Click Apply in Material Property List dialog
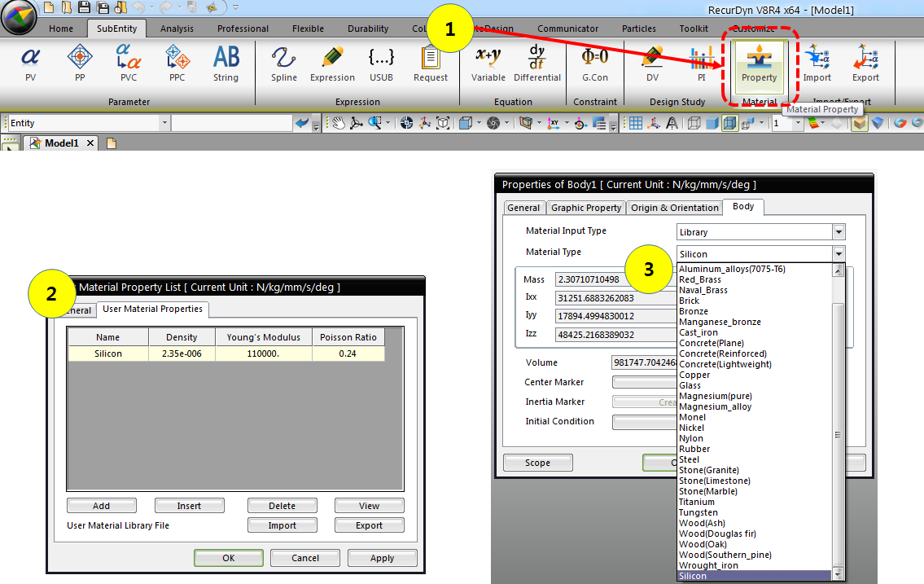The image size is (924, 584). coord(383,557)
